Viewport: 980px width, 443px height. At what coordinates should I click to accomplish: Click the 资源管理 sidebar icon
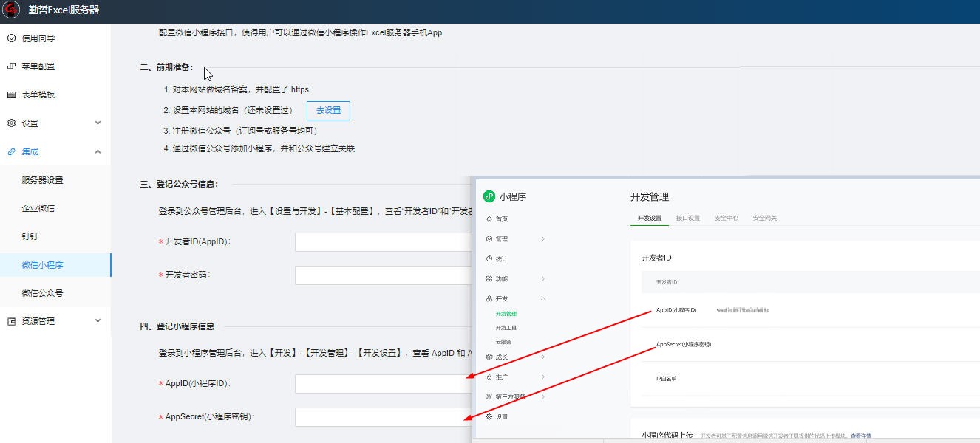click(x=11, y=321)
